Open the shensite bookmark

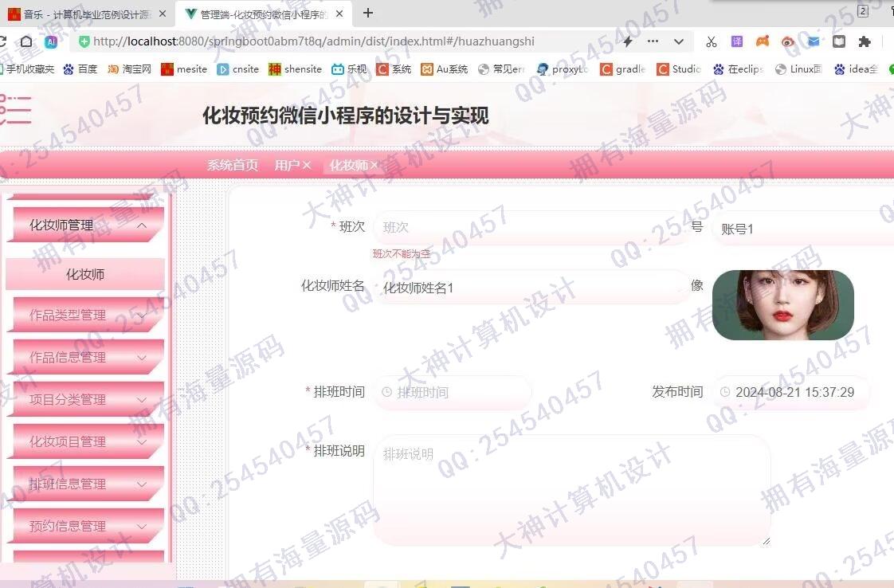pyautogui.click(x=296, y=69)
